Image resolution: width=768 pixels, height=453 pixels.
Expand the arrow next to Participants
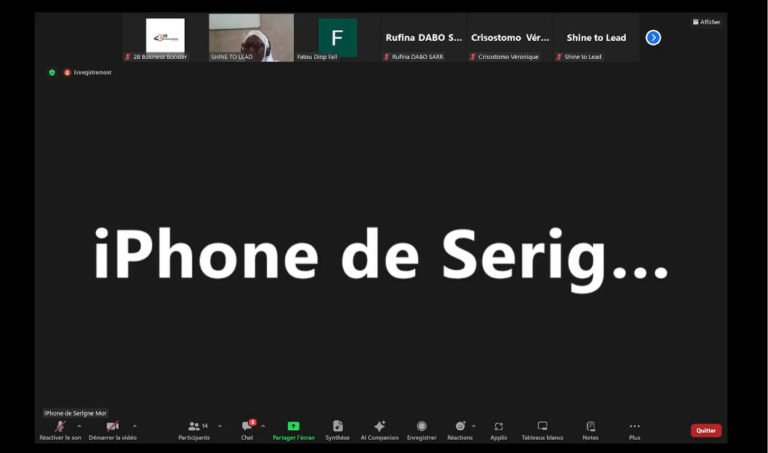[x=220, y=426]
